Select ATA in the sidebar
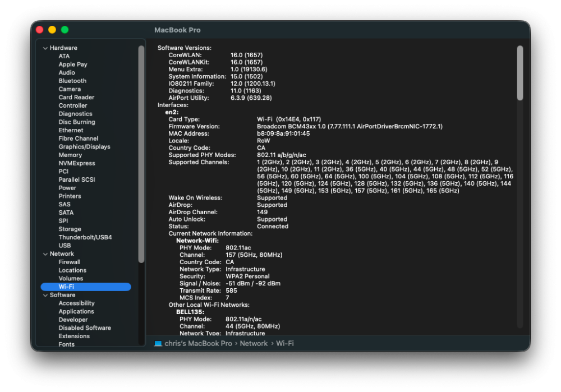The image size is (561, 392). (x=64, y=56)
